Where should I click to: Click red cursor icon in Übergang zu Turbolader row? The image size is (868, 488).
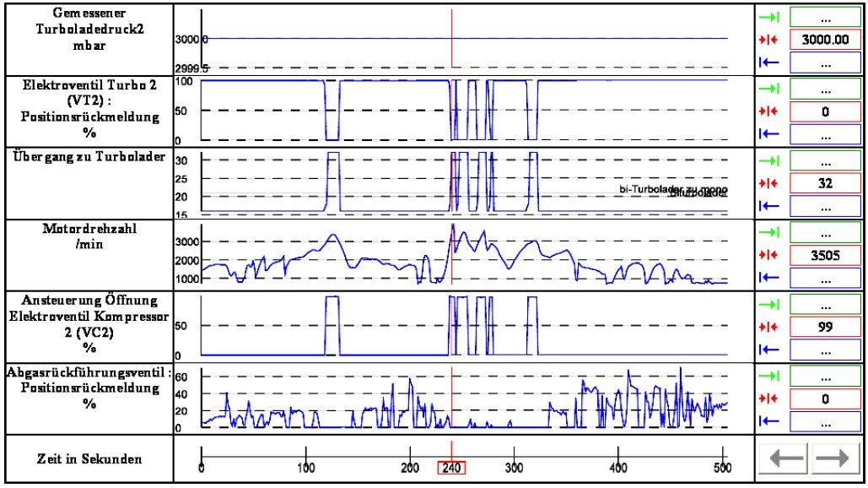[x=769, y=183]
